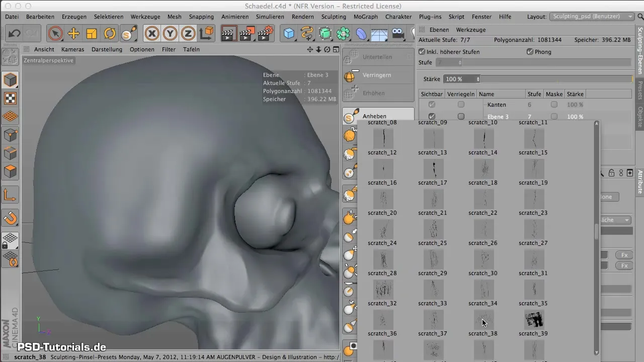
Task: Open the render settings
Action: tap(266, 34)
